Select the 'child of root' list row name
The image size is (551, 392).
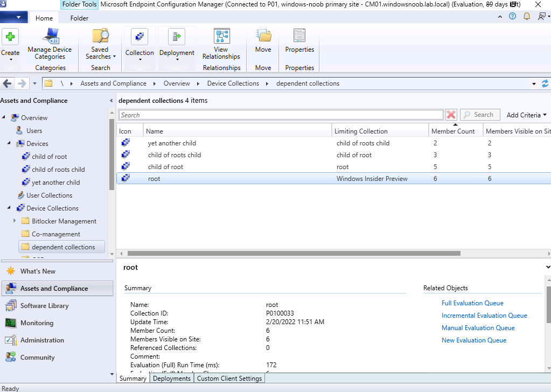(x=165, y=167)
